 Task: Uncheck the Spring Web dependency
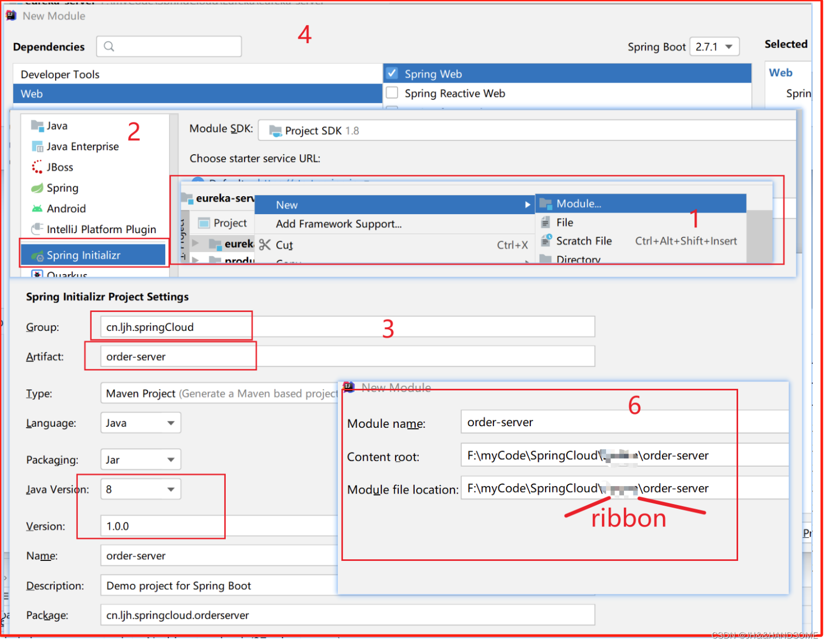pyautogui.click(x=392, y=73)
